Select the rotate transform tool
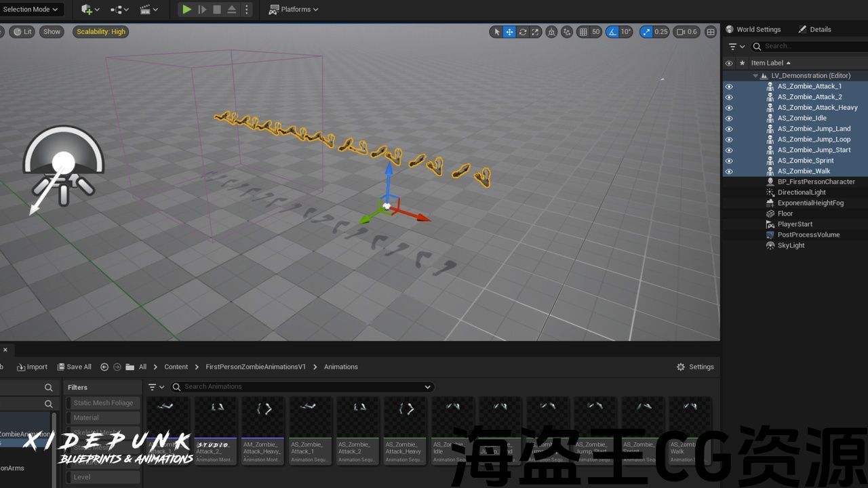 pos(522,32)
